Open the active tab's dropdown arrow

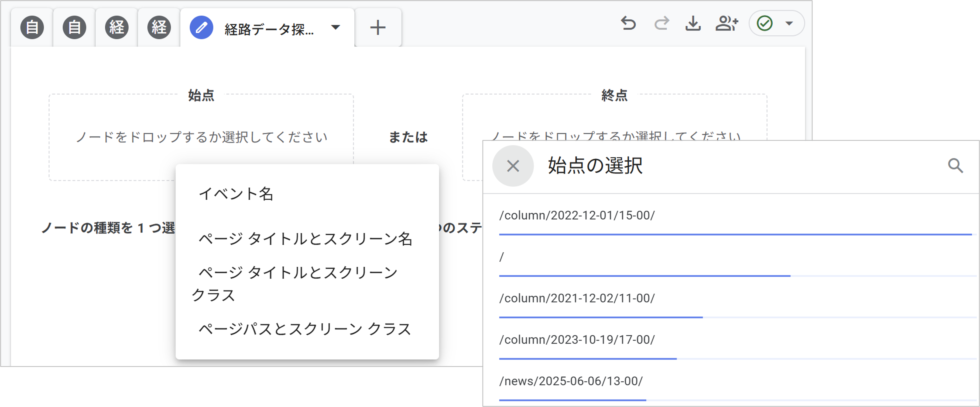pos(335,27)
